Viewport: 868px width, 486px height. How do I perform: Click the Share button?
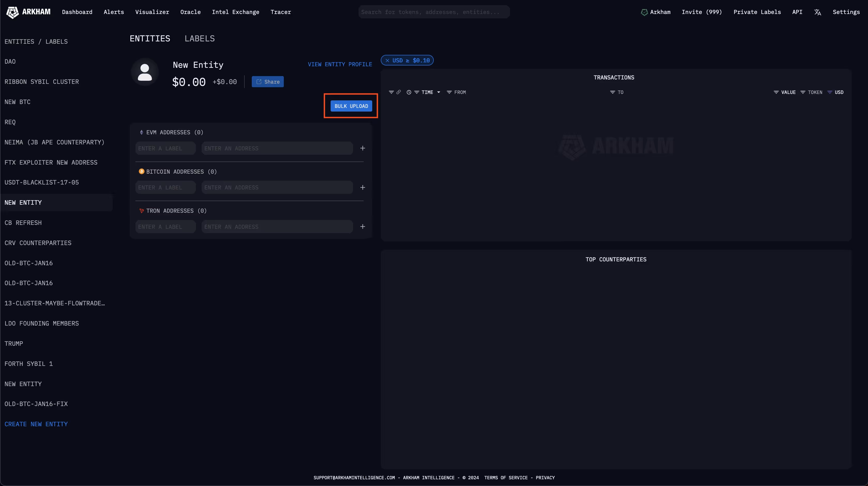pyautogui.click(x=268, y=82)
